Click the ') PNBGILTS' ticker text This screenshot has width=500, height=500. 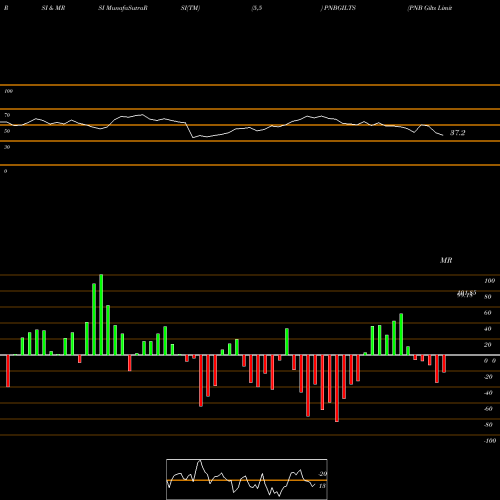tap(338, 8)
